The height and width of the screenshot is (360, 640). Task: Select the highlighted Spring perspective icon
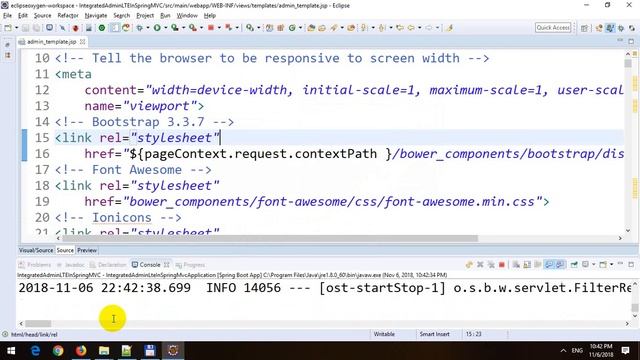coord(610,28)
